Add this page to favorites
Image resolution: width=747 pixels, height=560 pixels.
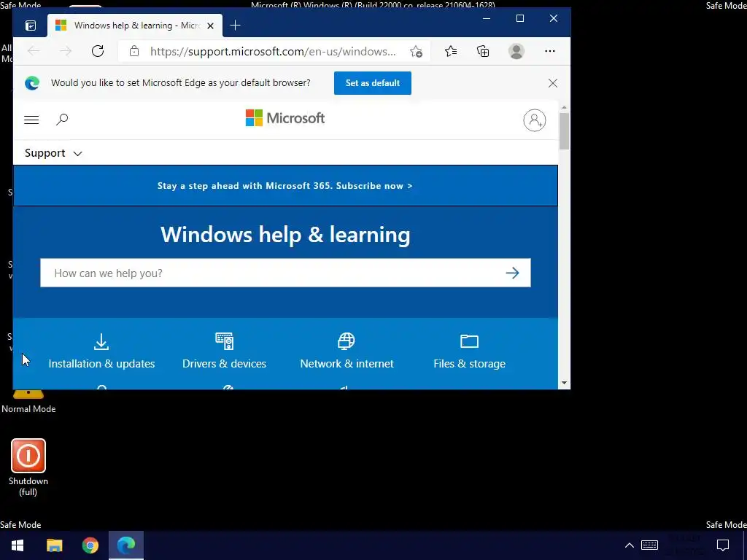(417, 52)
